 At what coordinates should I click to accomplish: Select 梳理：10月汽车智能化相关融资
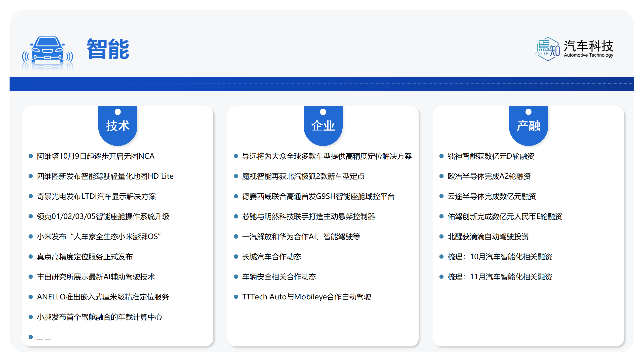[500, 257]
